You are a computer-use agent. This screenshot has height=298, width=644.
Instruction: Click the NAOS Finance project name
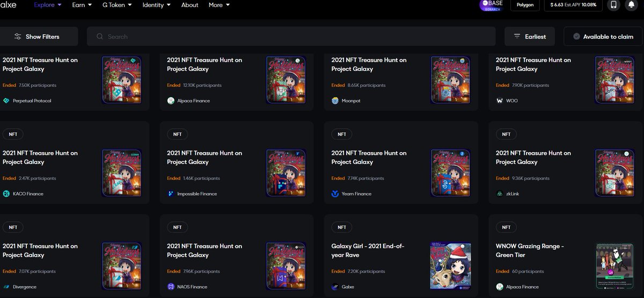click(193, 287)
